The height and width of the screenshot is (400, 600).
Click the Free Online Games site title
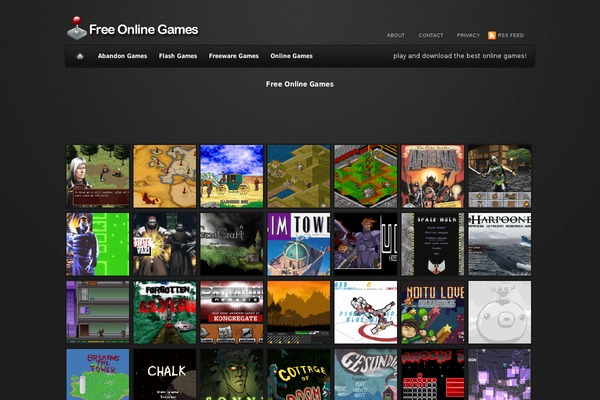[x=143, y=29]
